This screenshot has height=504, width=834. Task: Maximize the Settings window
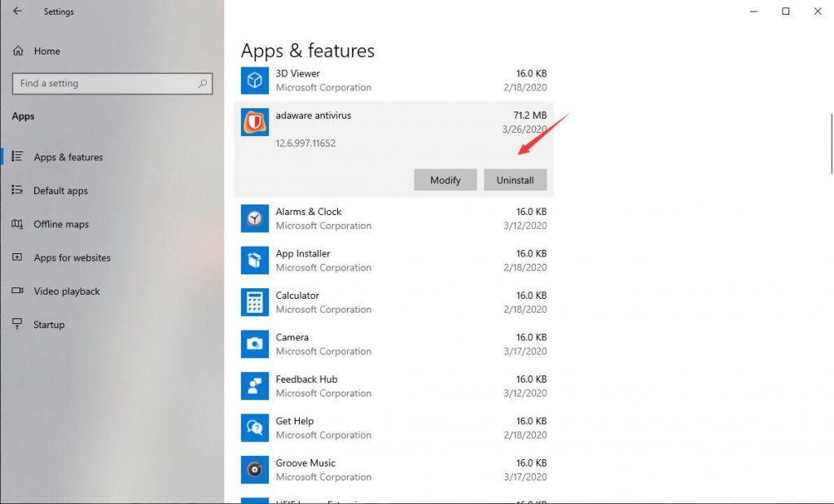[786, 11]
